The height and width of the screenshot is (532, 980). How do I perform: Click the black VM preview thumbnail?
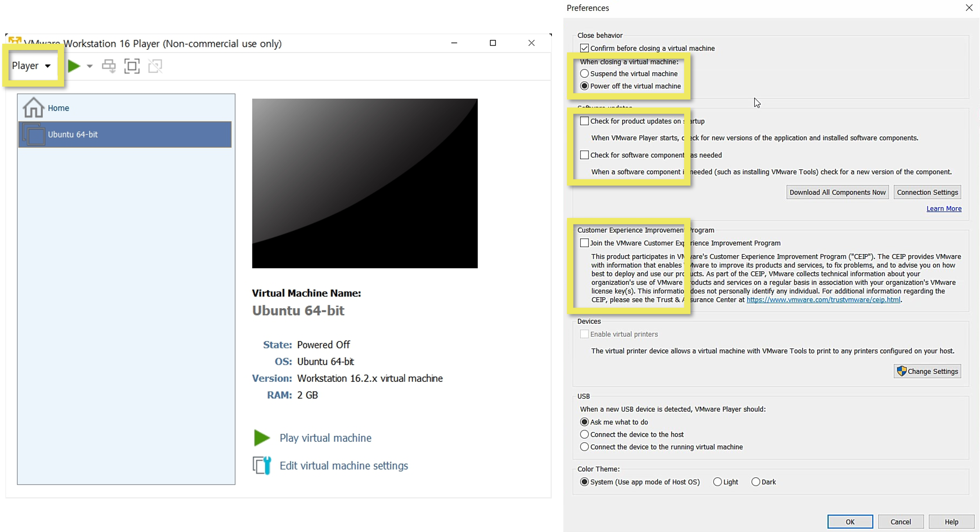pos(364,183)
